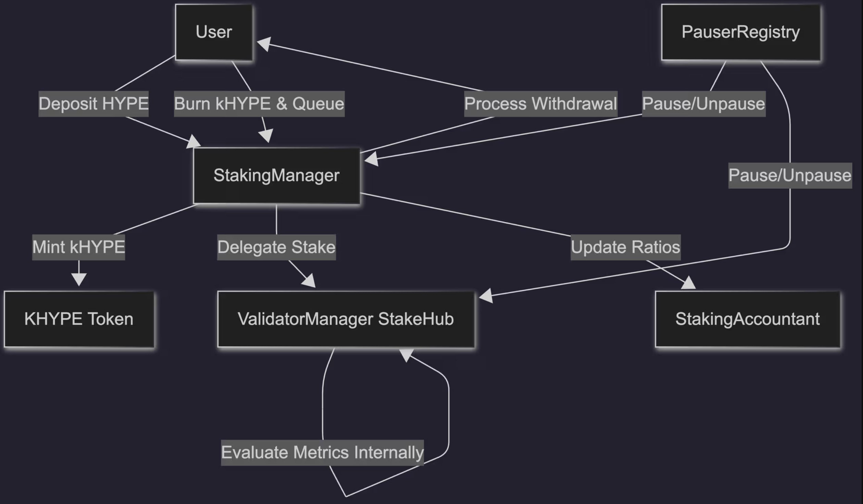863x504 pixels.
Task: Click the Burn kHYPE & Queue label
Action: click(x=259, y=104)
